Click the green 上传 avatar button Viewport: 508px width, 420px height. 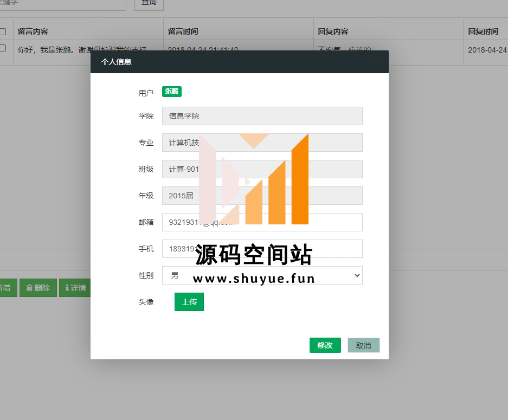coord(189,302)
